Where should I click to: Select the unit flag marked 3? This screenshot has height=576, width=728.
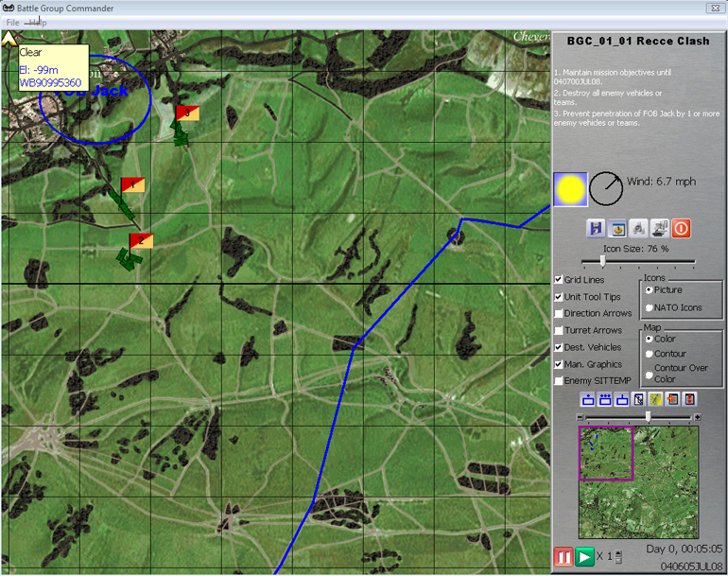[187, 113]
